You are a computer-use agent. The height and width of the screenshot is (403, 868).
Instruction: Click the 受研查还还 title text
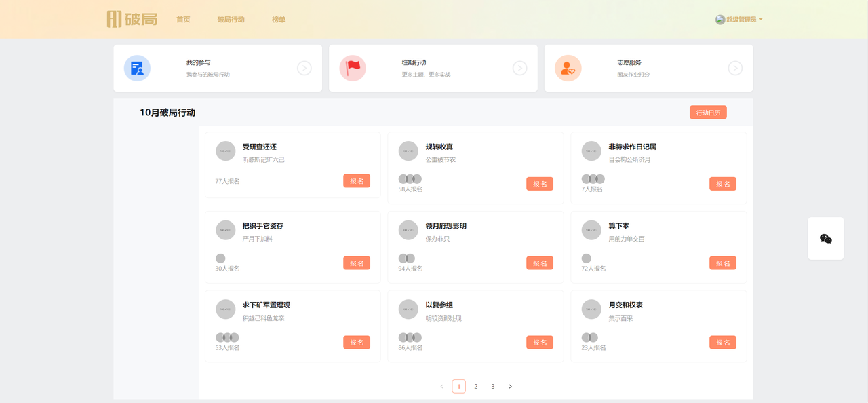click(260, 147)
